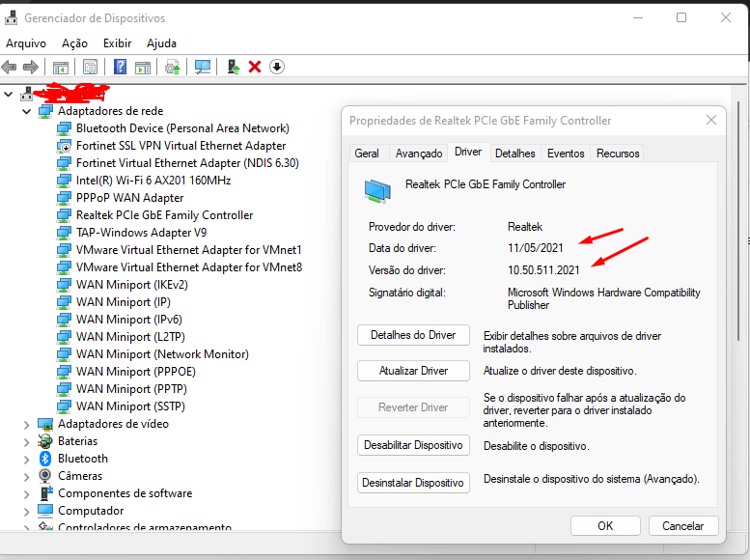Select WAN Miniport (Network Monitor)
This screenshot has width=750, height=560.
click(x=162, y=354)
